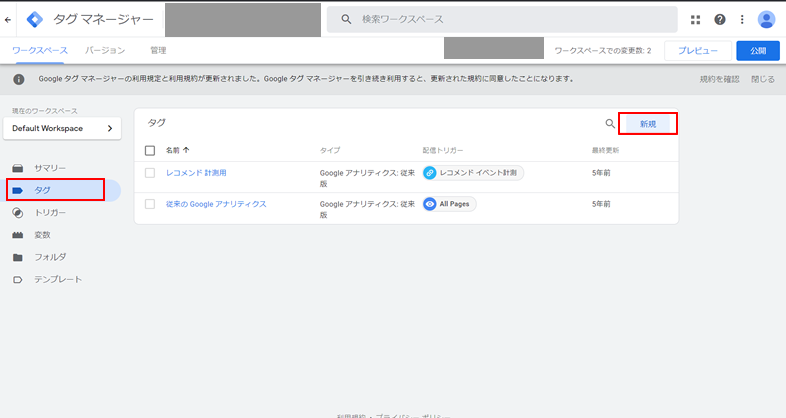Screen dimensions: 786x418
Task: Click the レコメンド イベント計測 trigger chip
Action: (473, 173)
